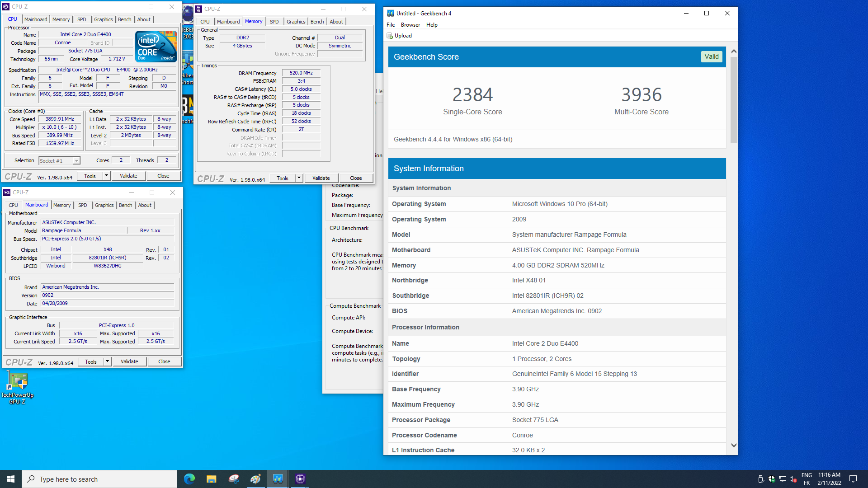This screenshot has width=868, height=488.
Task: Open the Help menu in Geekbench
Action: tap(432, 25)
